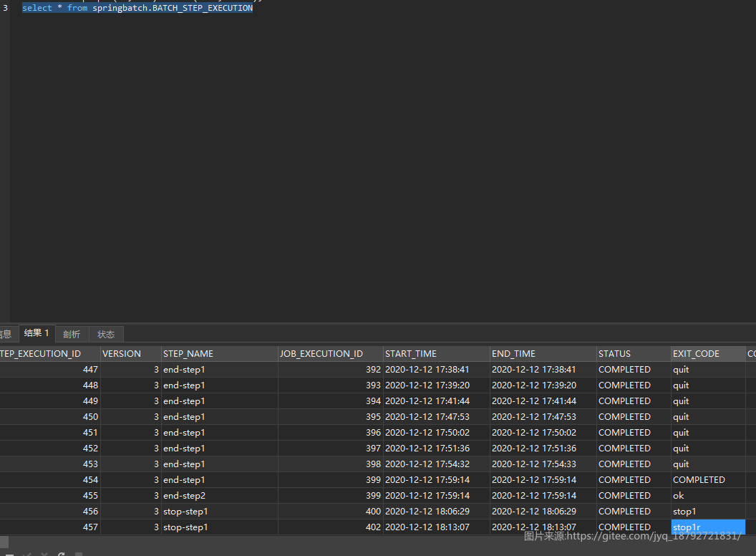The width and height of the screenshot is (756, 556).
Task: Click START_TIME 18:06:29 in row 456
Action: [x=436, y=512]
